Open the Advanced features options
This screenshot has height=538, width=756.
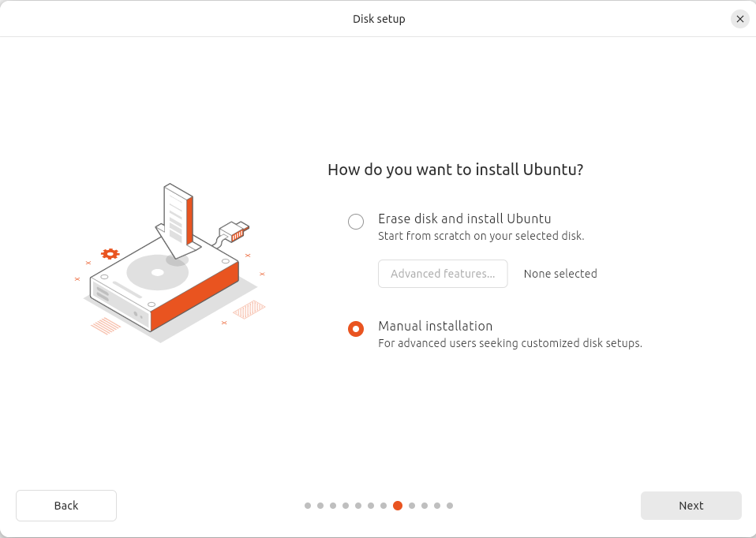coord(443,274)
